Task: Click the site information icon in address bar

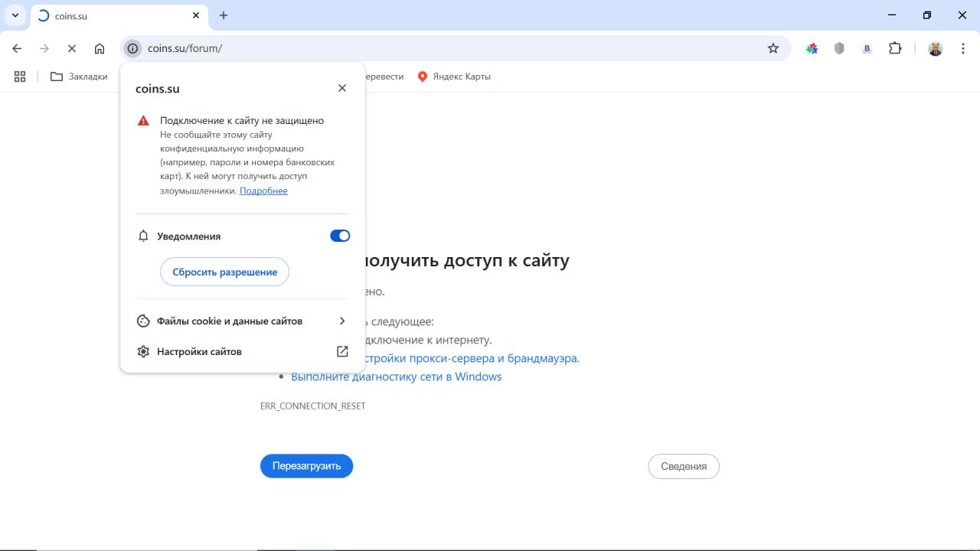Action: tap(132, 48)
